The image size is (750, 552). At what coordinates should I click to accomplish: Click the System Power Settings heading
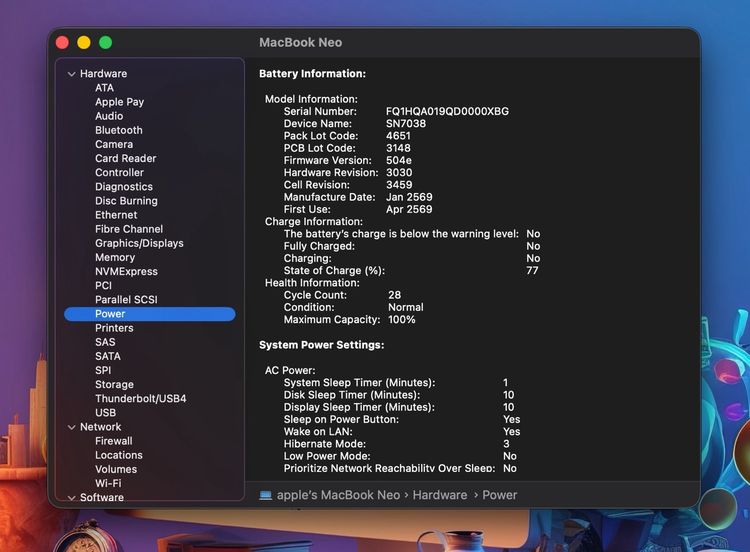[321, 345]
